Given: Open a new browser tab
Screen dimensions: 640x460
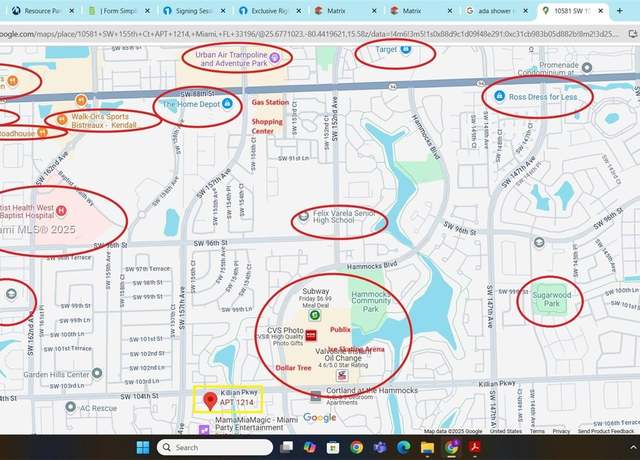Looking at the screenshot, I should [x=620, y=11].
